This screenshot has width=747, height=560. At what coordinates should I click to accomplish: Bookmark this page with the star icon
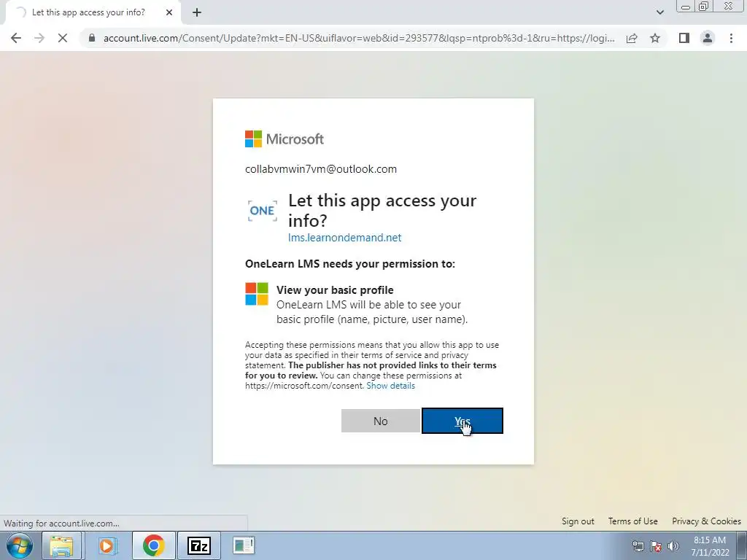pos(655,38)
